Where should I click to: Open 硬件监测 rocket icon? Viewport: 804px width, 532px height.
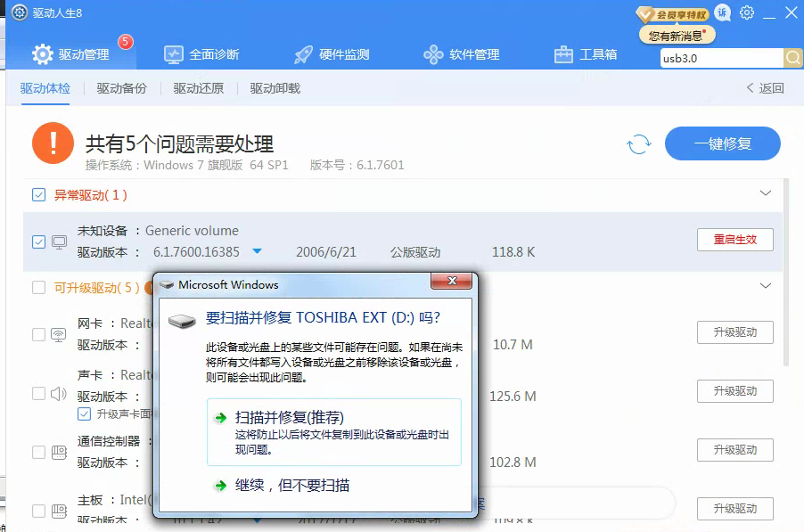click(x=303, y=54)
